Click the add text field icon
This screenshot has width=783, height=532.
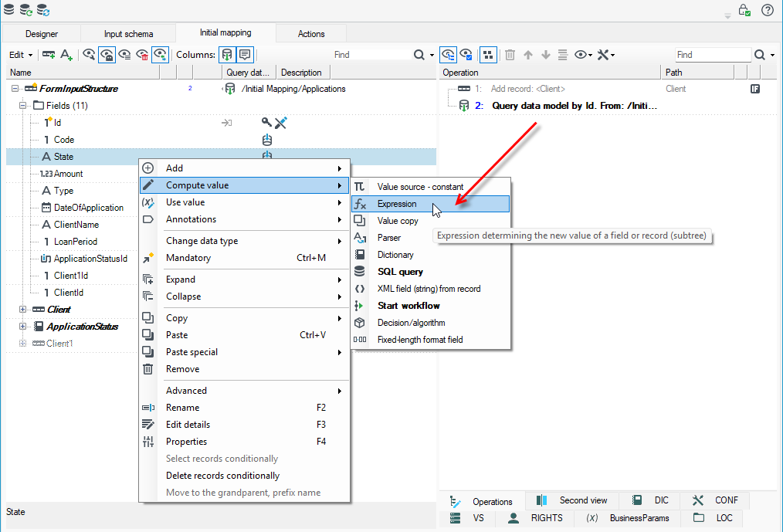[66, 55]
